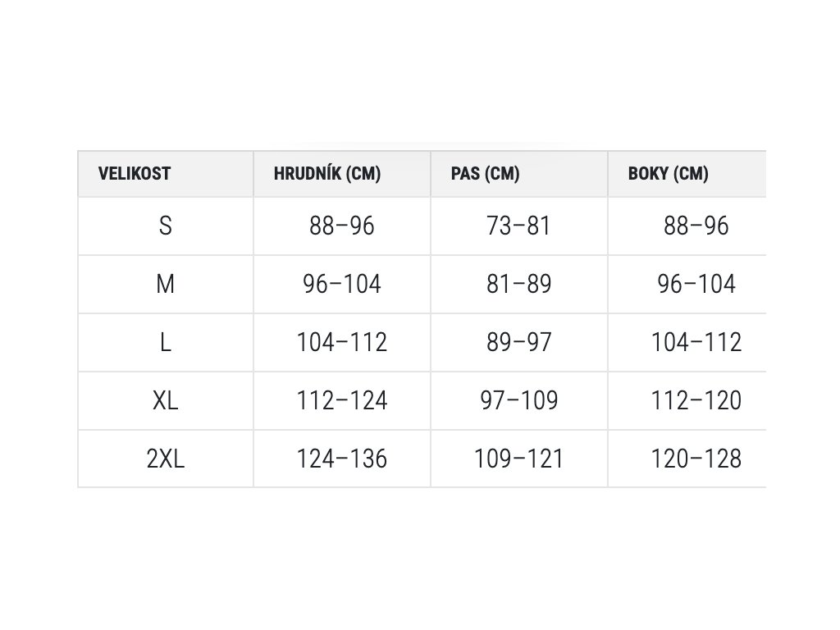Click the 73–81 waist value
Viewport: 840px width, 630px height.
tap(518, 226)
